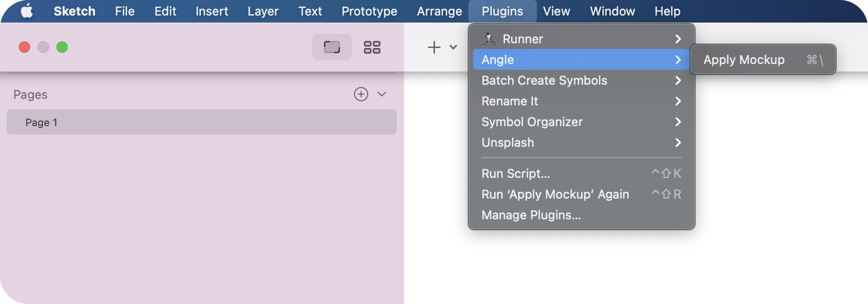This screenshot has height=304, width=868.
Task: Add a new page with plus icon
Action: (361, 94)
